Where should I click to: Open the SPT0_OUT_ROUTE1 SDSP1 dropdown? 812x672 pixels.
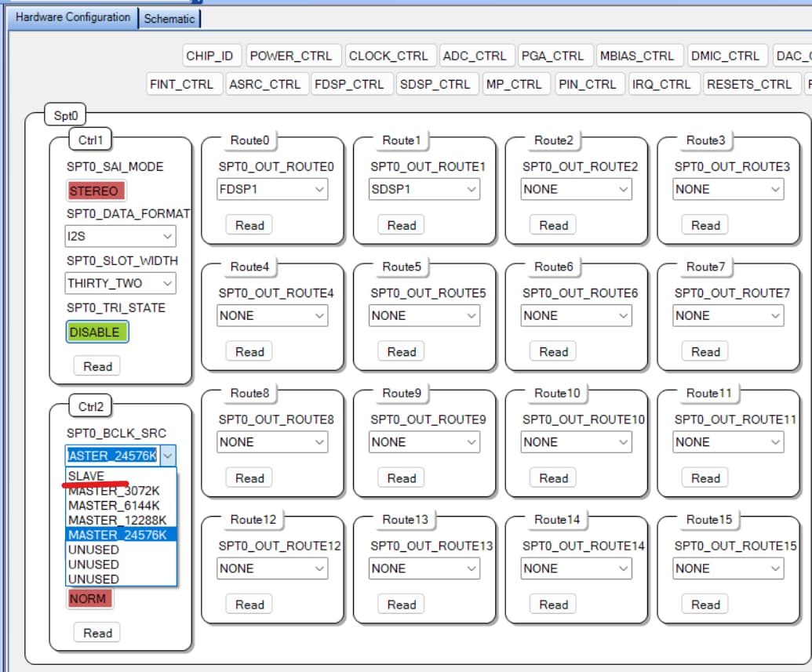424,190
